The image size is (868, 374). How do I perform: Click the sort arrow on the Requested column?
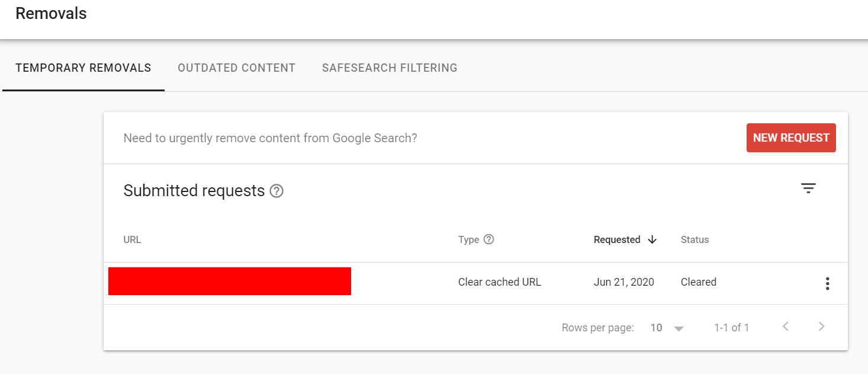[652, 239]
